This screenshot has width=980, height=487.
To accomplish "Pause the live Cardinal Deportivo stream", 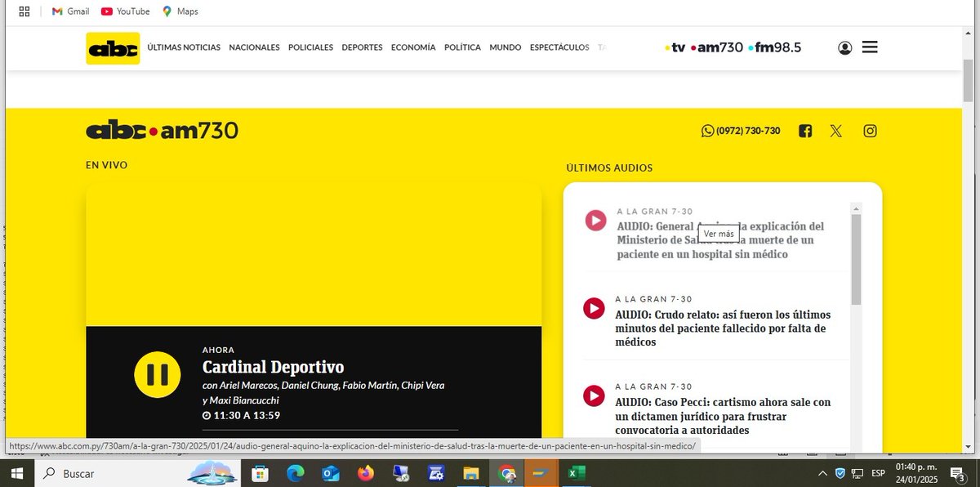I will coord(158,374).
